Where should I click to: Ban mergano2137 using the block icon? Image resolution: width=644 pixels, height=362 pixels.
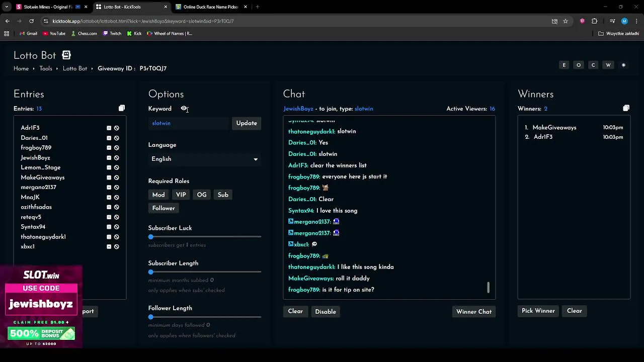(x=116, y=188)
